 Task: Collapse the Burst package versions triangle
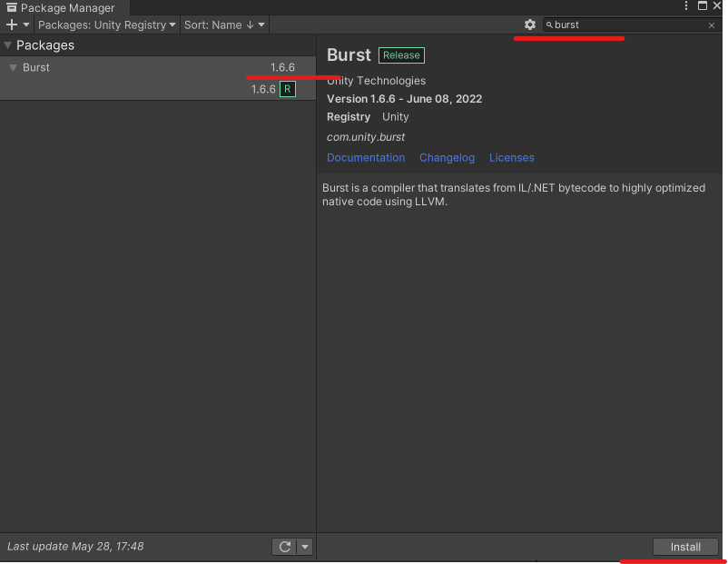pos(13,68)
